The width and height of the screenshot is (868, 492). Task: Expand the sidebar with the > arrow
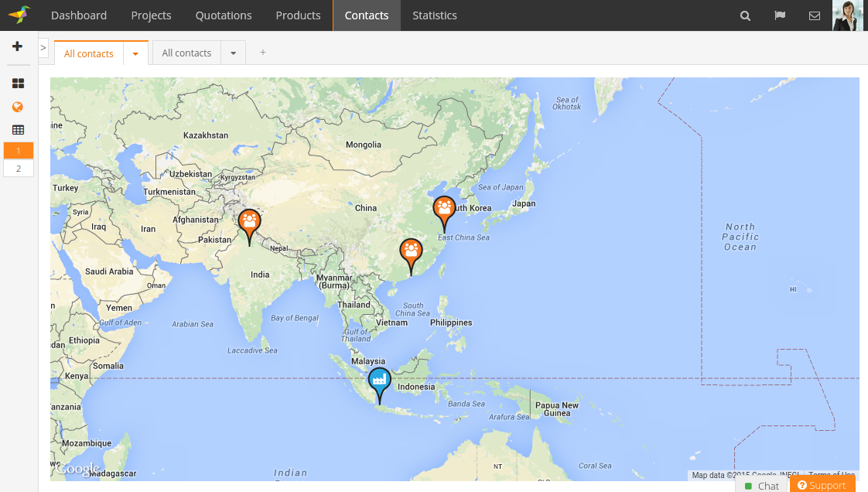[x=43, y=48]
